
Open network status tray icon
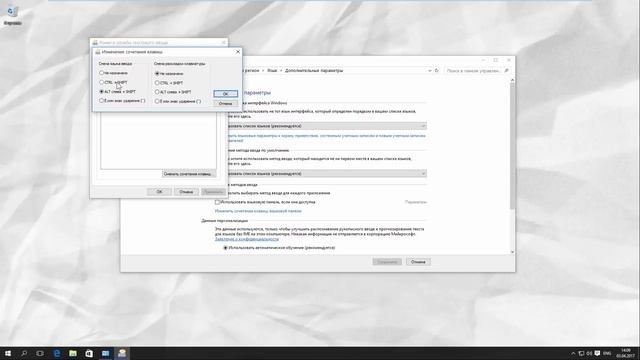click(581, 353)
